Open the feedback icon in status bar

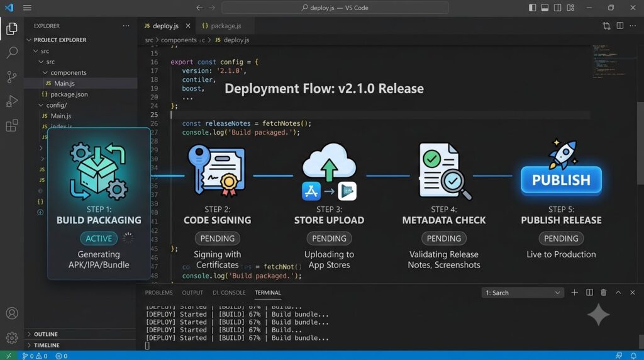click(x=619, y=356)
